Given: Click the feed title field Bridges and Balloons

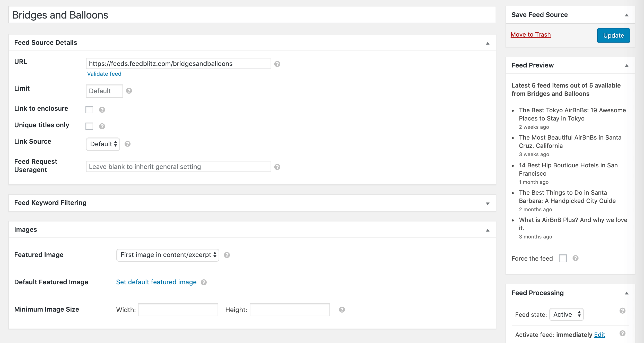Looking at the screenshot, I should point(252,15).
